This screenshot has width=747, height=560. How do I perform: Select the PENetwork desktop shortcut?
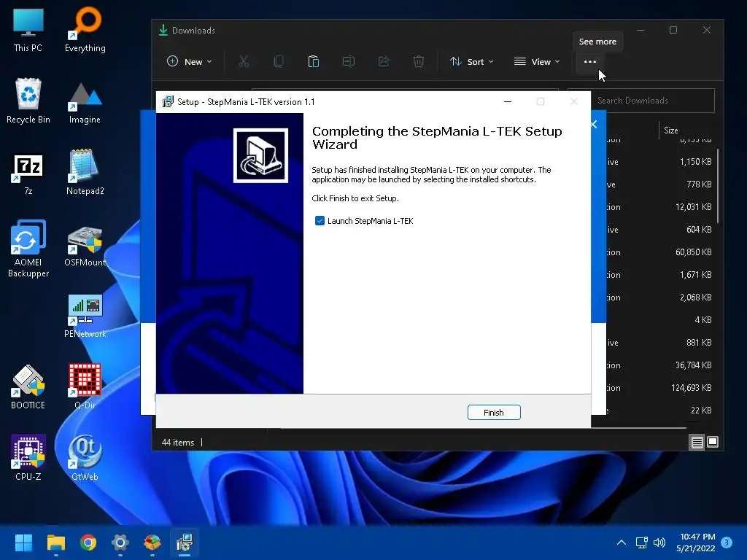pos(85,316)
